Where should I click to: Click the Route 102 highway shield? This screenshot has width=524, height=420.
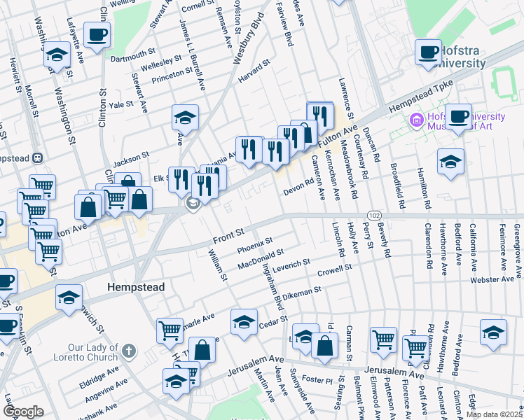coord(371,216)
